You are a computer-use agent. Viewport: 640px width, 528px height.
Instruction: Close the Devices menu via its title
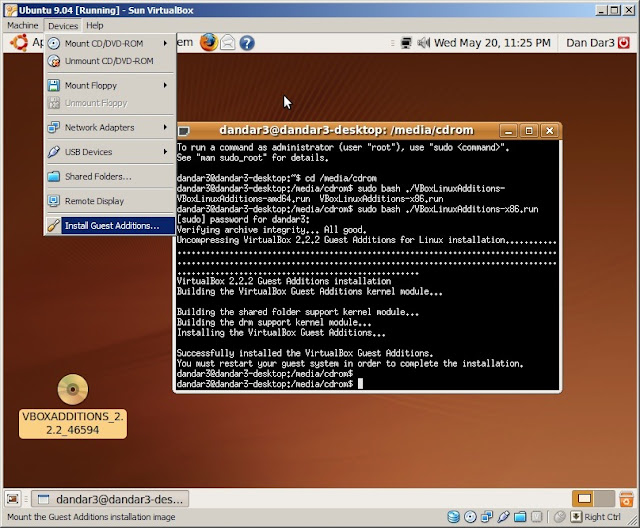coord(63,26)
